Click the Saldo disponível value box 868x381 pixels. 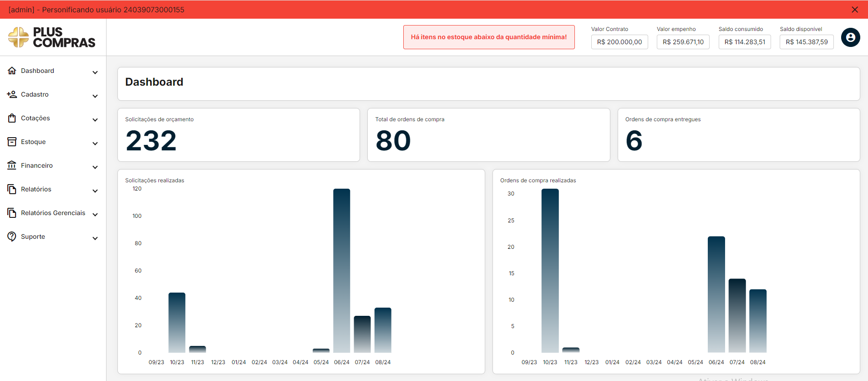806,42
